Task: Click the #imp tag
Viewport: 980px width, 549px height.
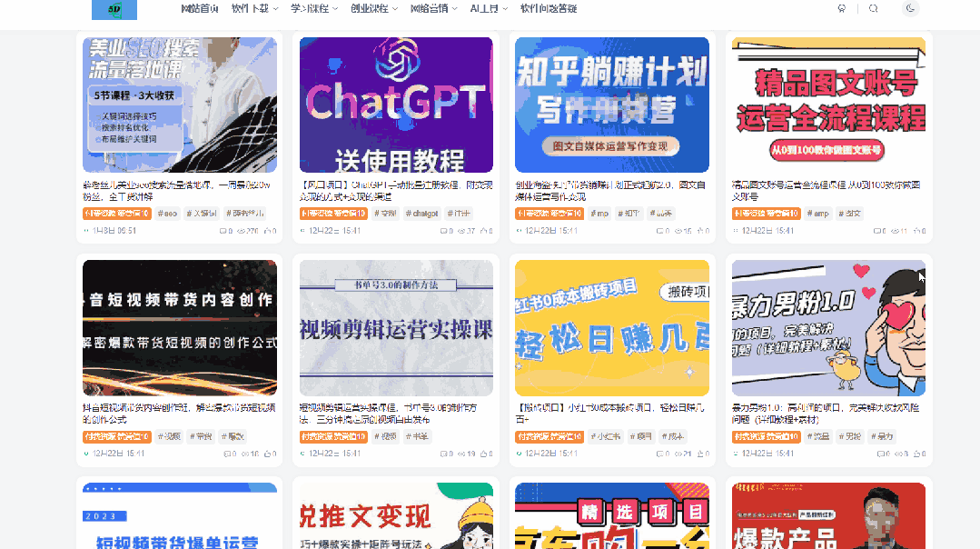Action: pos(599,214)
